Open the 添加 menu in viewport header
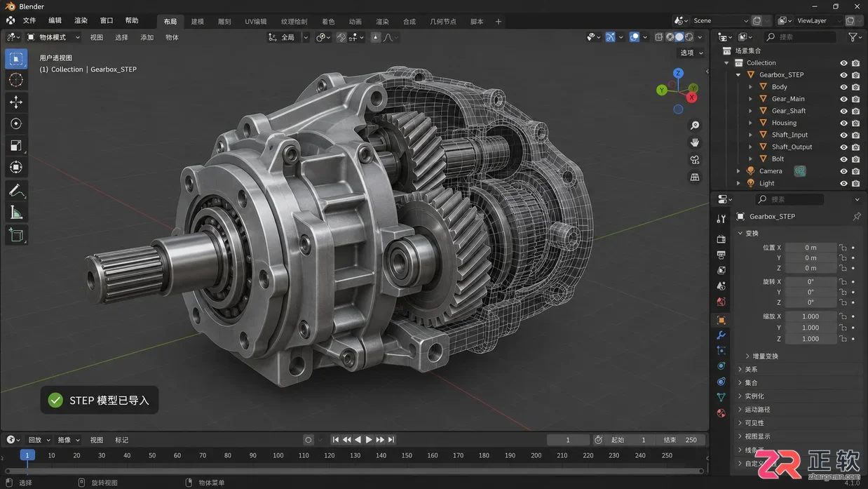 (x=147, y=37)
